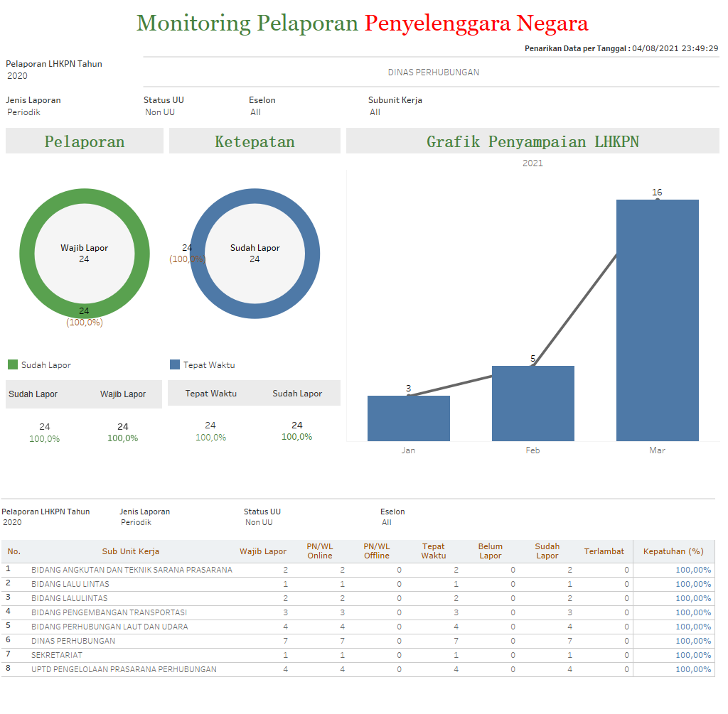
Task: Click the Feb bar in the chart
Action: (x=532, y=404)
